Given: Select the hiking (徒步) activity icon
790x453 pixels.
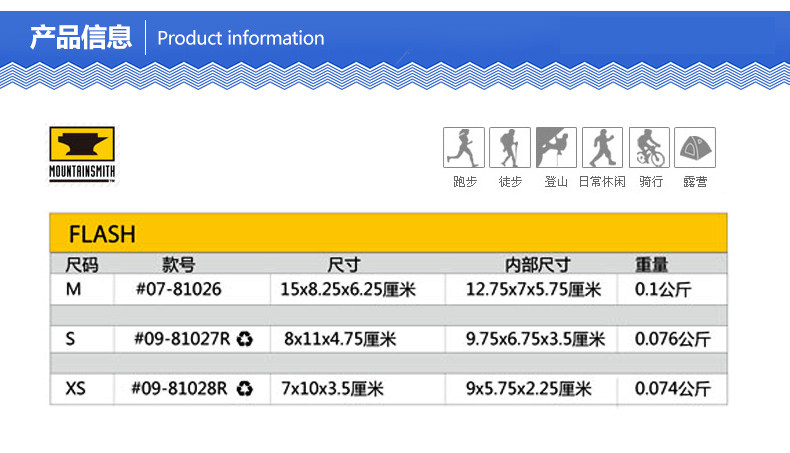Looking at the screenshot, I should point(510,147).
